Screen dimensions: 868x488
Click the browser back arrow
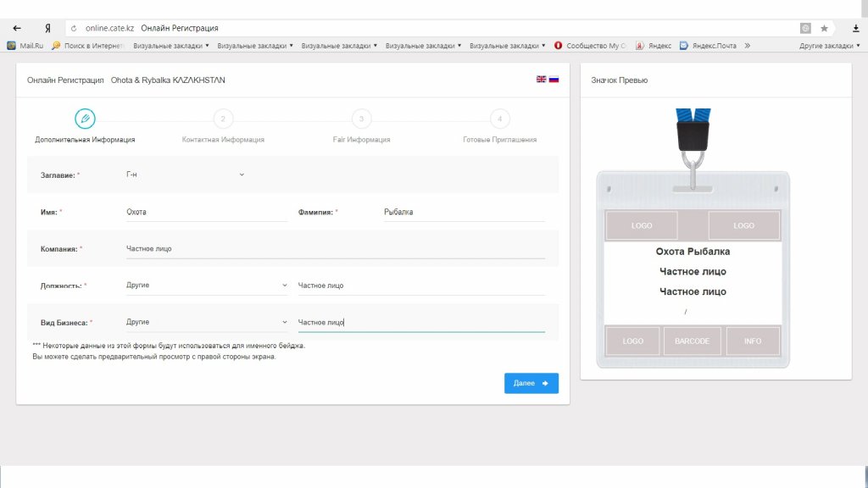click(17, 28)
